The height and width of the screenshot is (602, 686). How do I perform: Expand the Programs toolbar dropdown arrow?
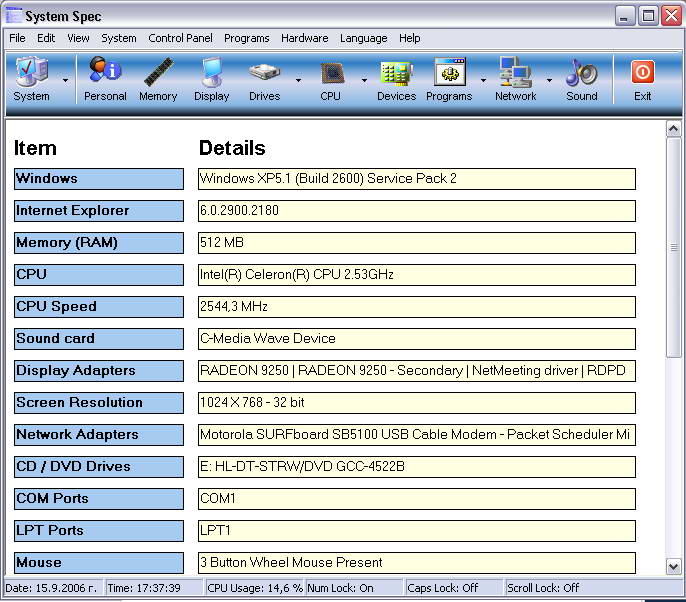[x=483, y=80]
